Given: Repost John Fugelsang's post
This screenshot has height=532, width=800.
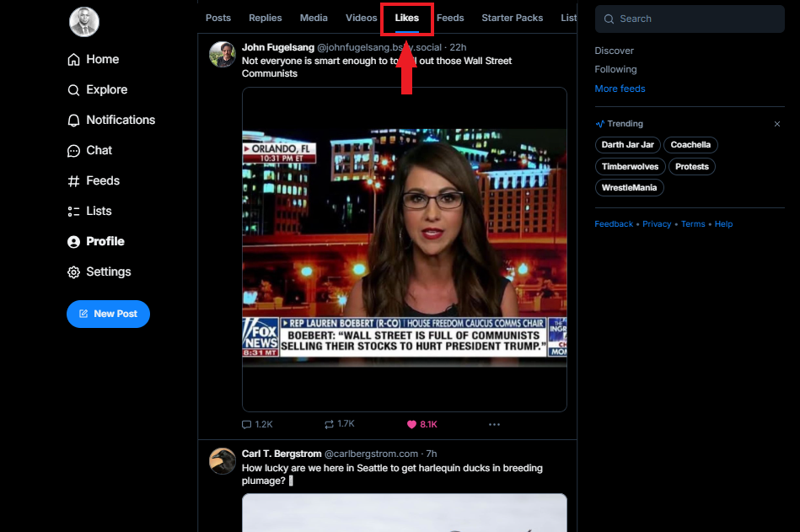Looking at the screenshot, I should 329,424.
